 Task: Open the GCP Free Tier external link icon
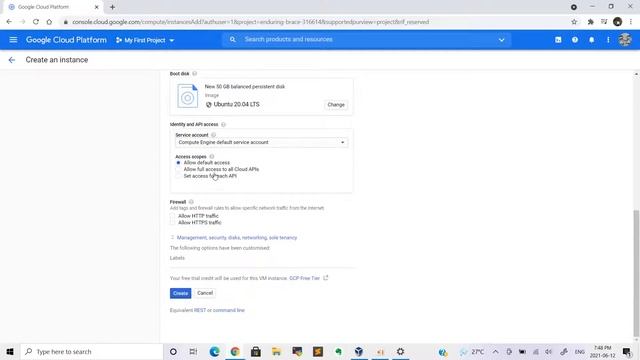pyautogui.click(x=326, y=278)
